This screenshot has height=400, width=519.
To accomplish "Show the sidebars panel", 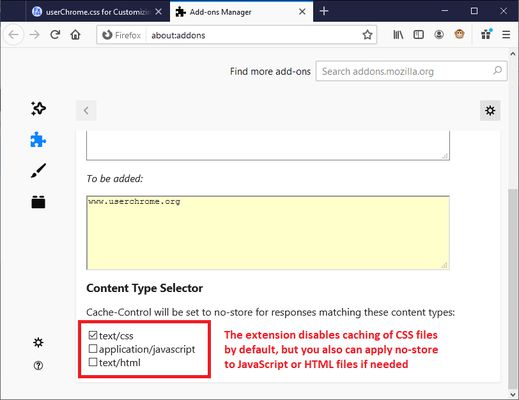I will [418, 35].
